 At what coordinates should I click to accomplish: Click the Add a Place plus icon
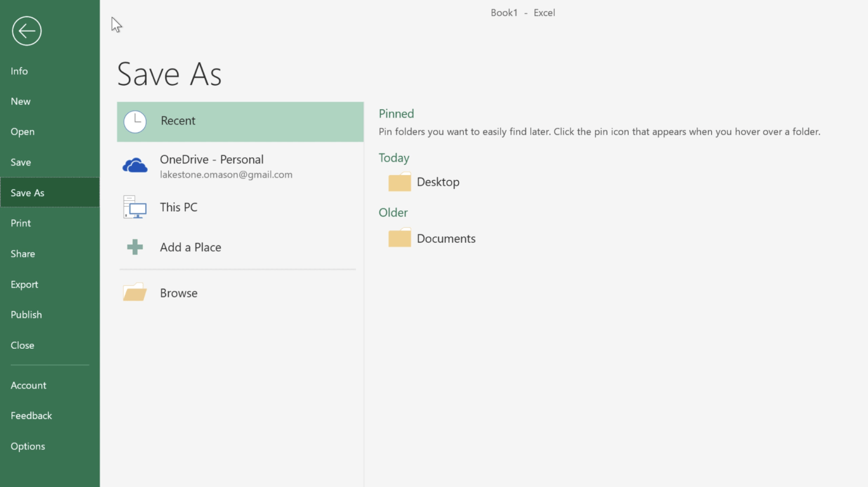tap(135, 247)
